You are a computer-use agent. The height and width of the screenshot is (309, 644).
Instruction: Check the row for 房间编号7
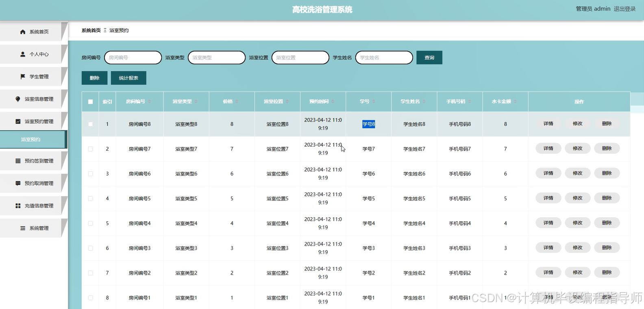[x=90, y=149]
